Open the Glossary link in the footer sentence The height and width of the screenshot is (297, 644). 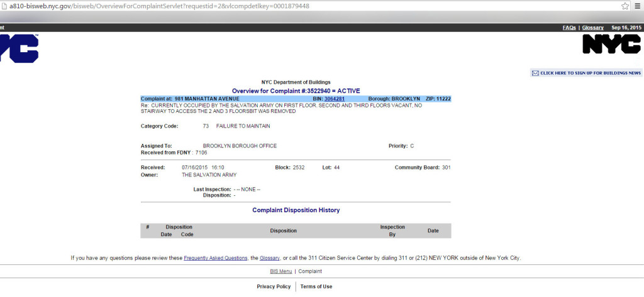[x=270, y=257]
